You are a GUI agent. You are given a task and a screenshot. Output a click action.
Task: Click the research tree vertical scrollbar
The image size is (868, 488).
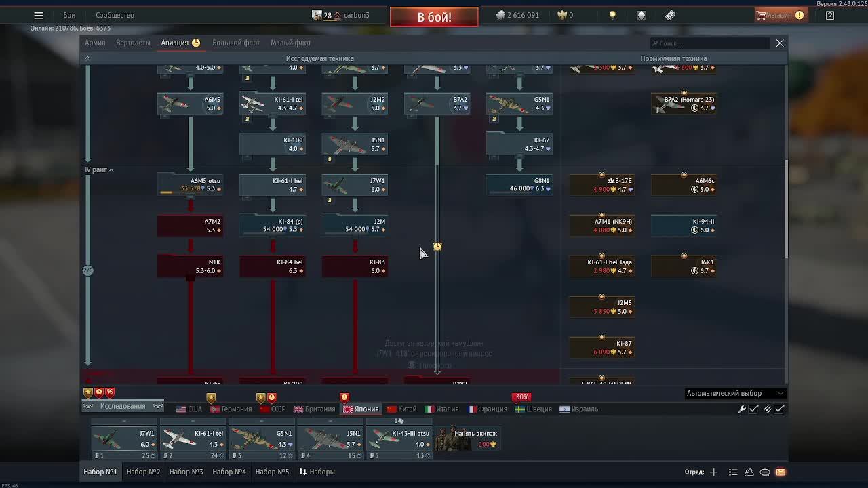(787, 209)
